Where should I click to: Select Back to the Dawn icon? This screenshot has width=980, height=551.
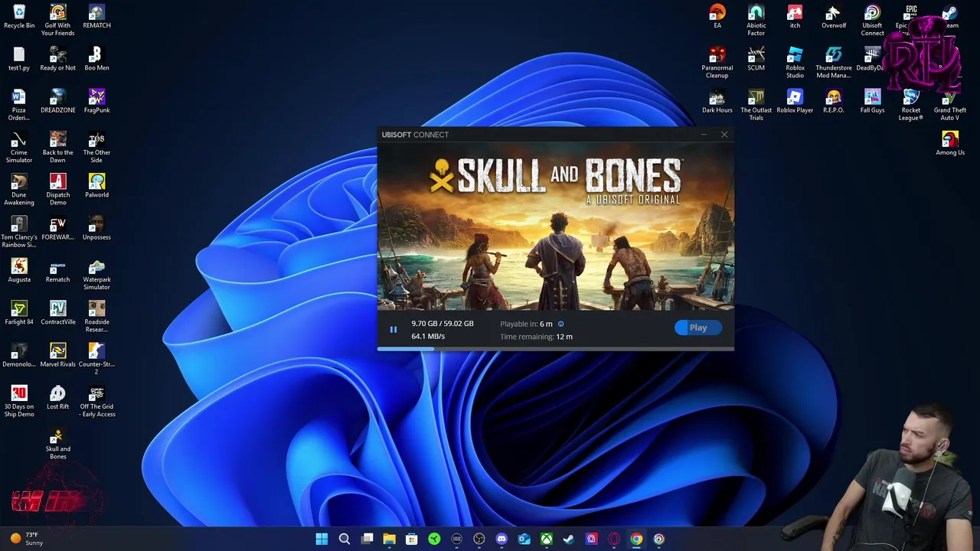[58, 148]
